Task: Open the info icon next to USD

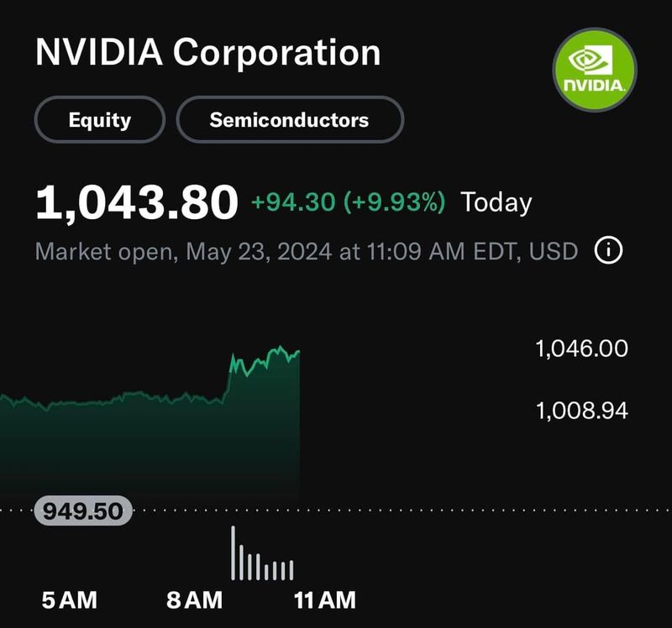Action: tap(606, 249)
